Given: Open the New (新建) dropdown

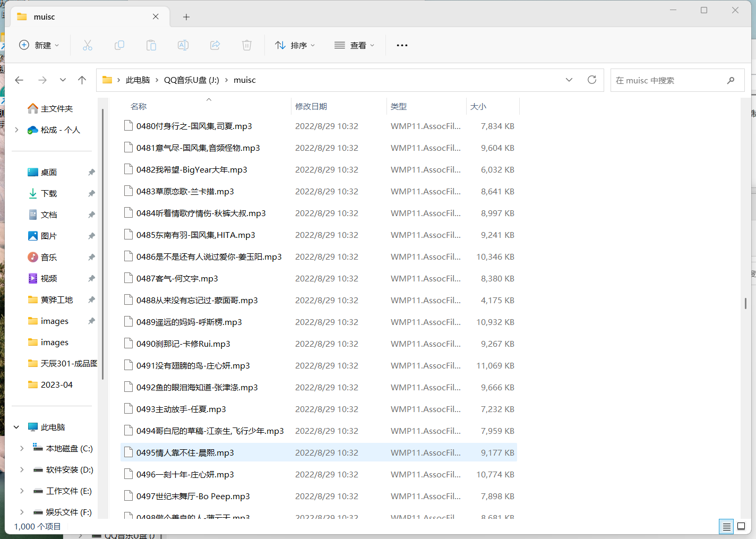Looking at the screenshot, I should (x=39, y=45).
